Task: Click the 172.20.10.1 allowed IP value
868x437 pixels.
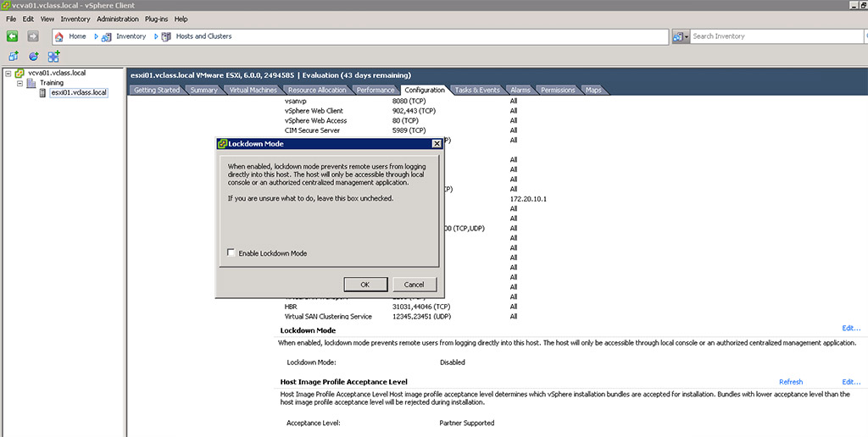Action: [528, 199]
